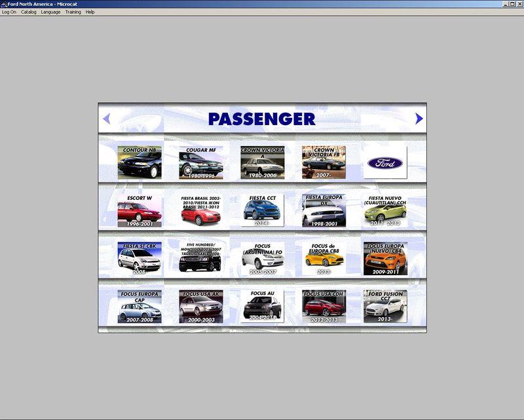The height and width of the screenshot is (420, 524).
Task: Click the Ford oval logo tile
Action: (385, 162)
